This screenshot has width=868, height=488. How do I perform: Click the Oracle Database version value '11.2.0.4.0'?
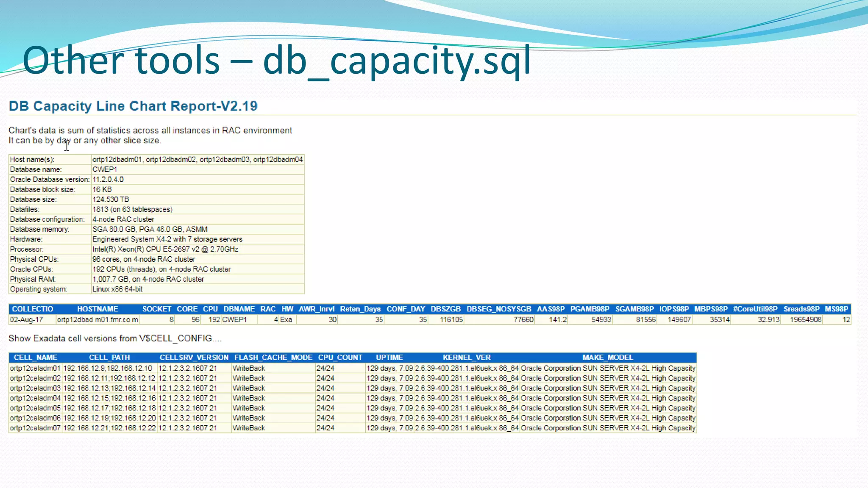click(108, 179)
